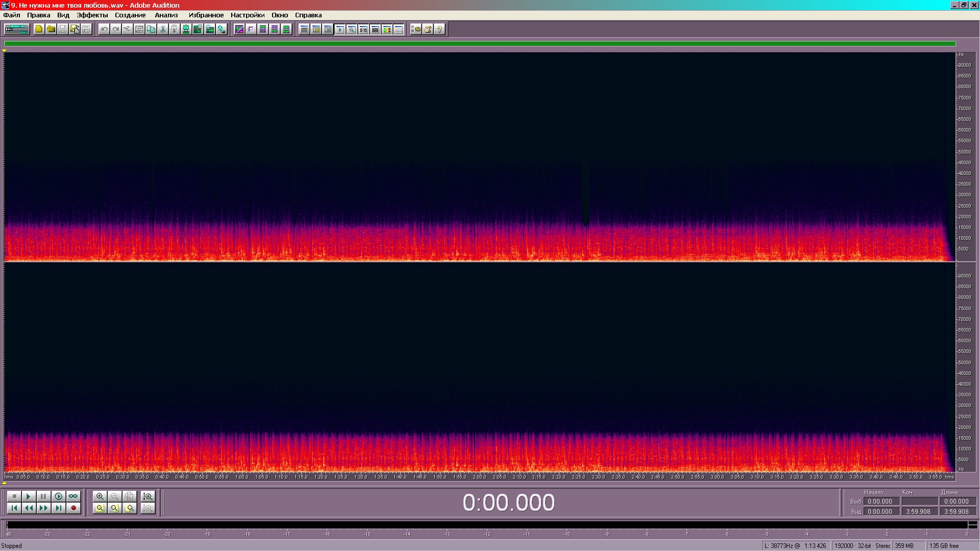Click the undo arrow icon
980x551 pixels.
click(x=104, y=29)
